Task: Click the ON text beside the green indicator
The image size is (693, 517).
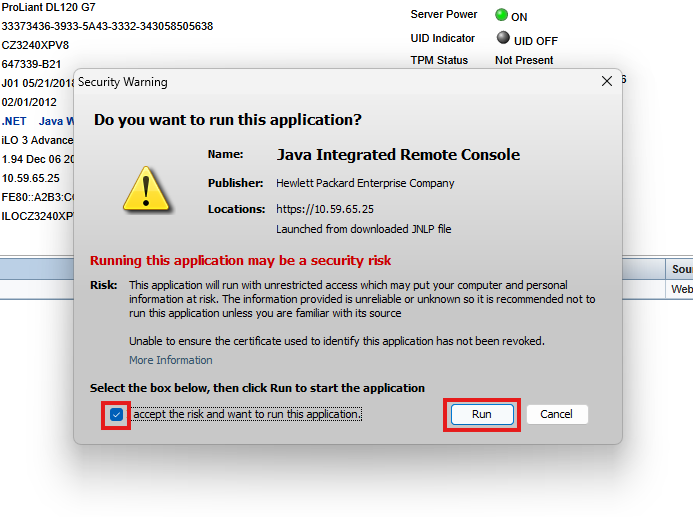Action: pos(519,17)
